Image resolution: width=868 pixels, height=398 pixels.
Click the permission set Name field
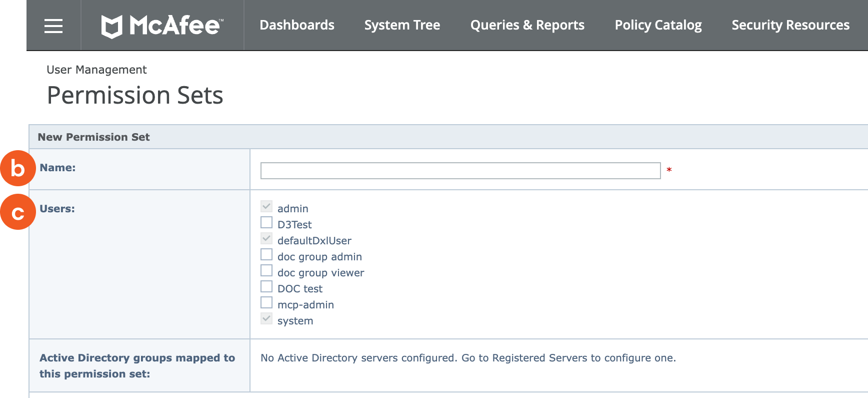(460, 171)
